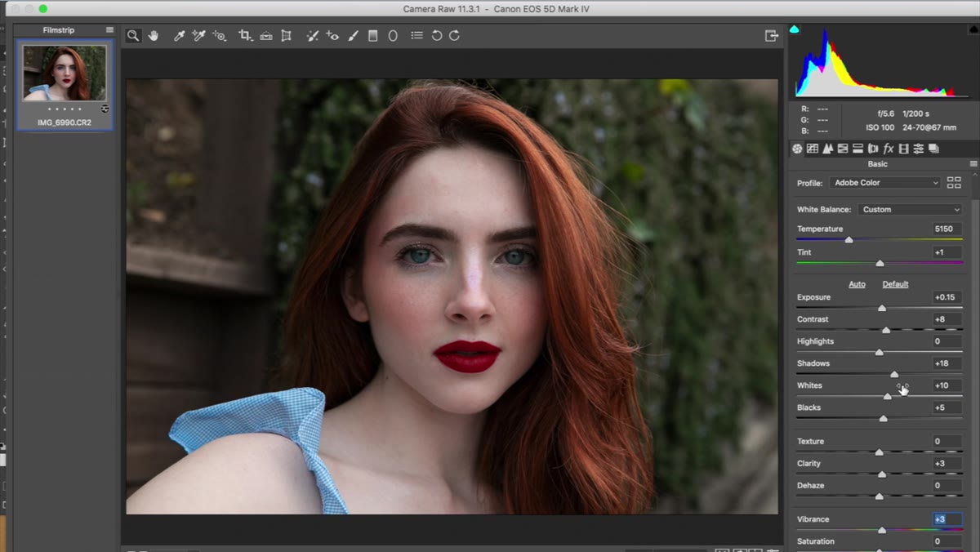The height and width of the screenshot is (552, 980).
Task: Click the Default tone link
Action: 895,284
